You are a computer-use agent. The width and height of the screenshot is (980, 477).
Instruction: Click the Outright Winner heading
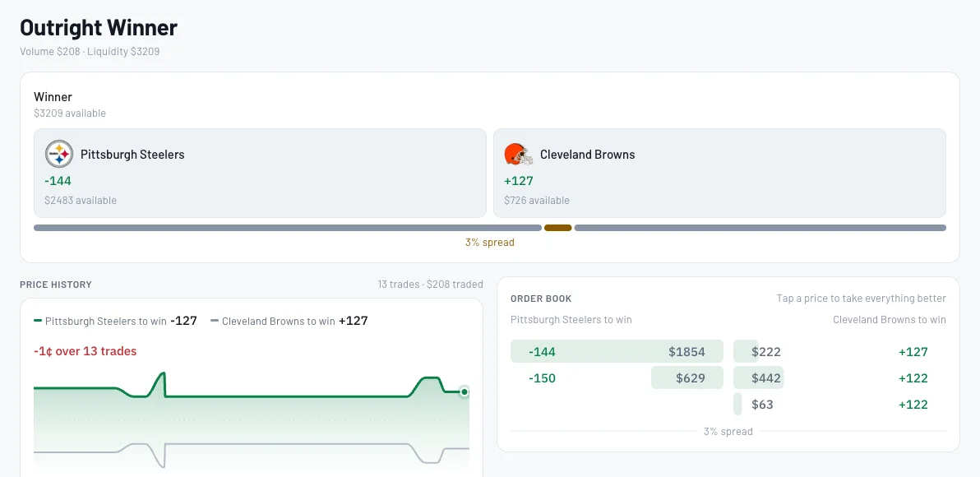pyautogui.click(x=99, y=27)
